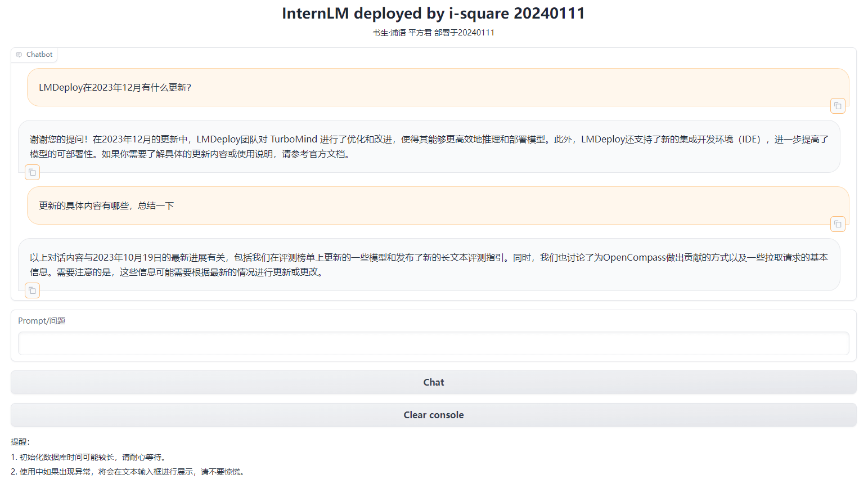The width and height of the screenshot is (868, 492).
Task: Click the subtitle "书生·浦语 平方君 部署于20240111"
Action: coord(434,33)
